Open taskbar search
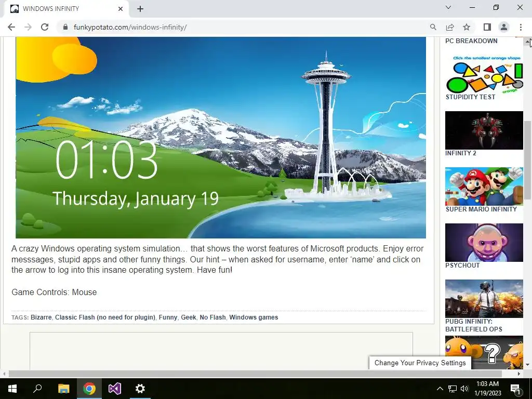The height and width of the screenshot is (399, 532). coord(37,389)
